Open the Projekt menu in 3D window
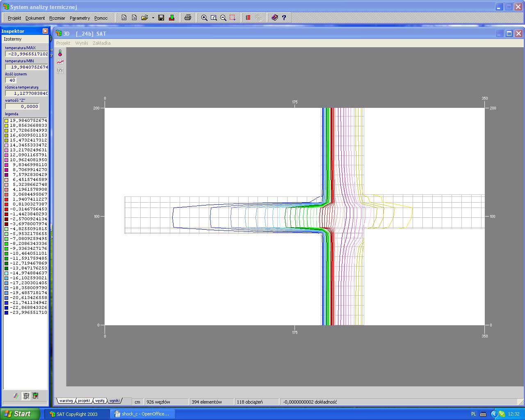The width and height of the screenshot is (525, 420). (63, 43)
